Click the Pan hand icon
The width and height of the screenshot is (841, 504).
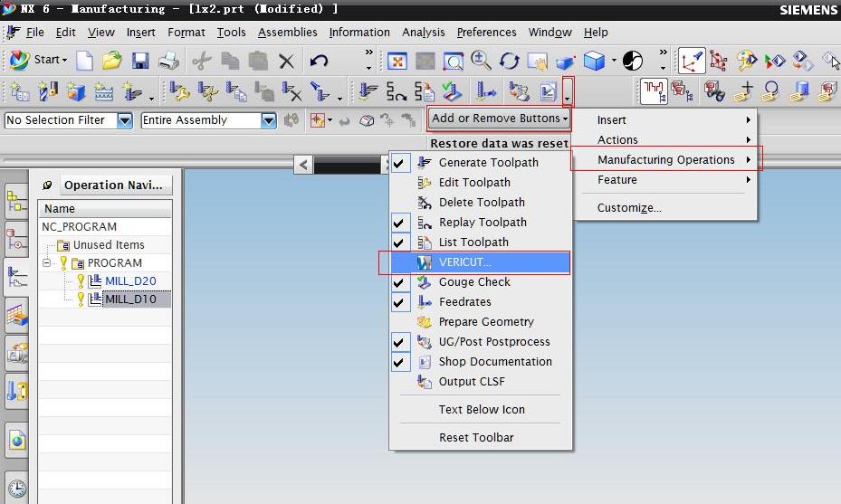pyautogui.click(x=537, y=62)
